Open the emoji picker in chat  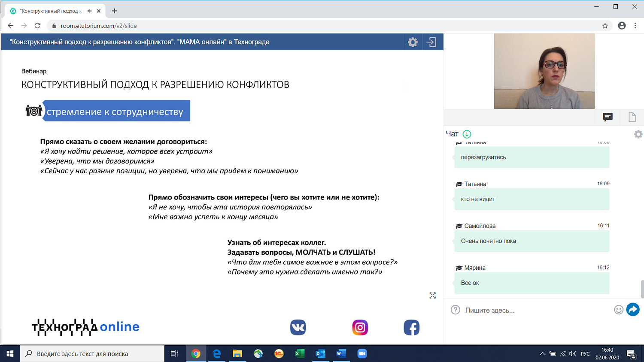pyautogui.click(x=619, y=310)
